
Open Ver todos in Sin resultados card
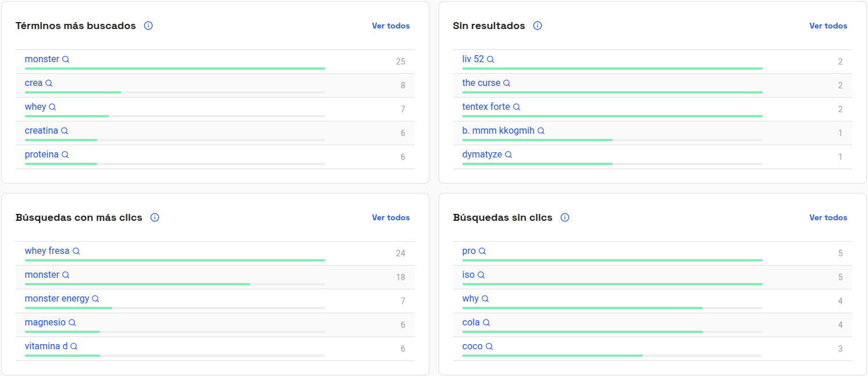[828, 26]
